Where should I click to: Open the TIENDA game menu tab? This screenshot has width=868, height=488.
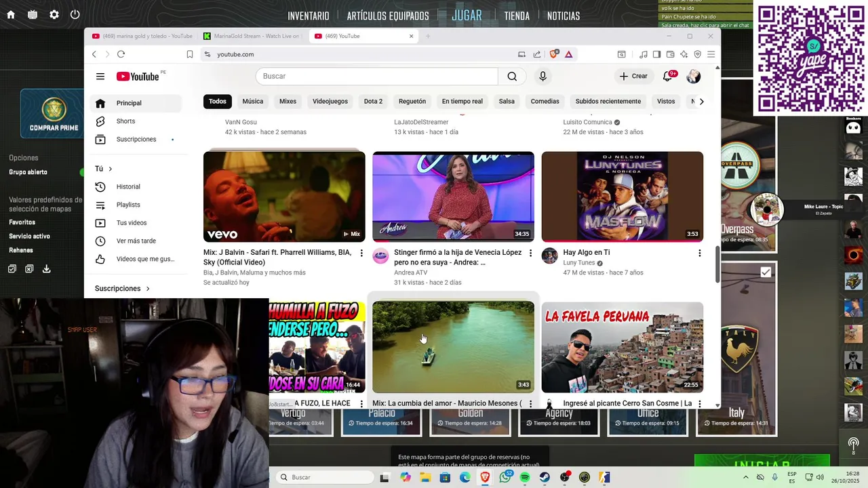517,16
